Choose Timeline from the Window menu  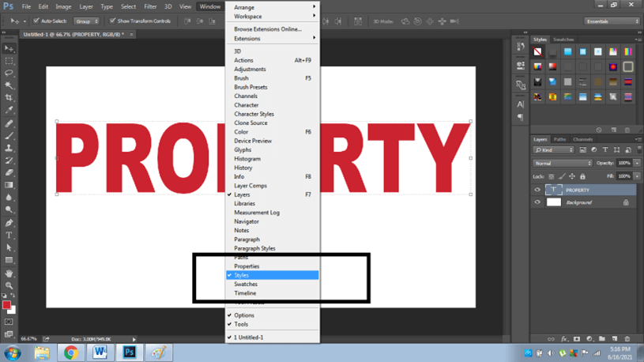click(x=245, y=293)
